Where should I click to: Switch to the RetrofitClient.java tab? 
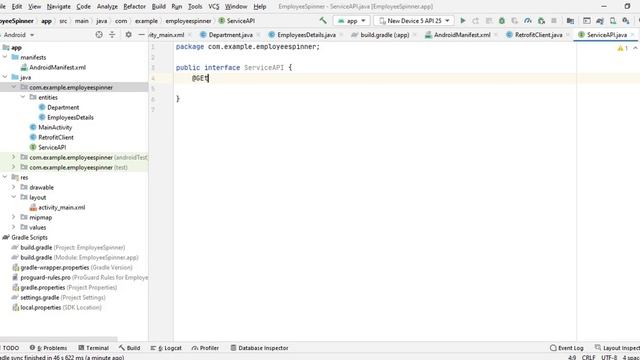538,35
